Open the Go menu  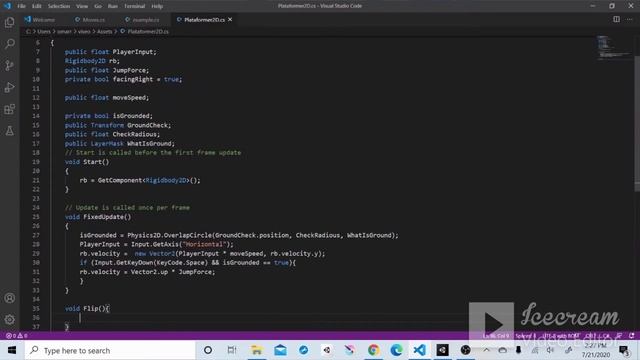(x=98, y=6)
